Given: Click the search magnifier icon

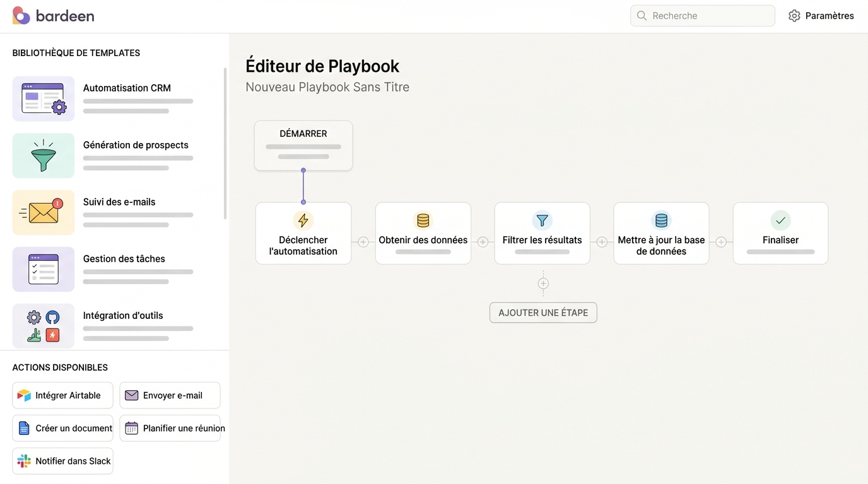Looking at the screenshot, I should (642, 16).
